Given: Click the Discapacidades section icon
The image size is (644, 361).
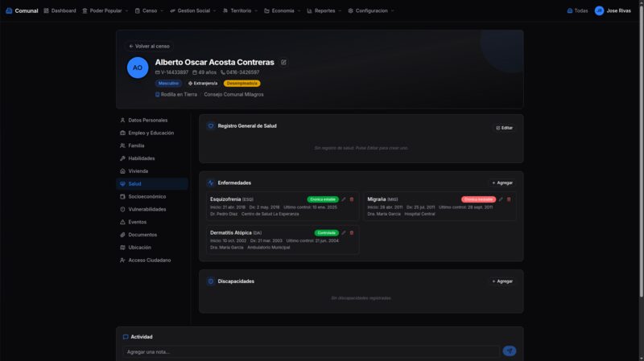Looking at the screenshot, I should point(211,281).
